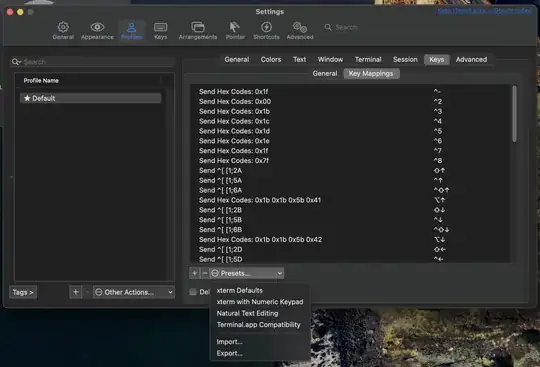Select the Send ^[ [1;6A row
The height and width of the screenshot is (367, 540).
[351, 190]
